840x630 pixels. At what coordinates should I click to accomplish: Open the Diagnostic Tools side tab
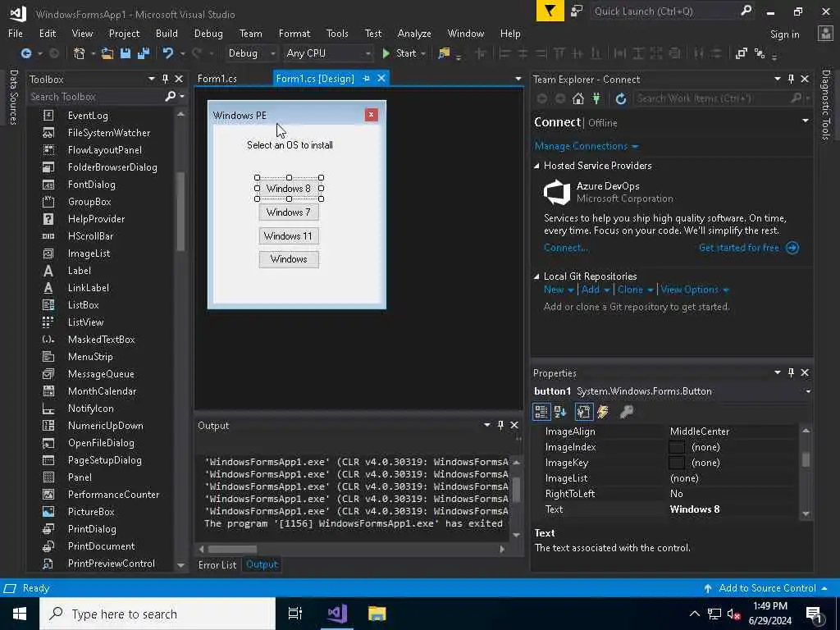click(x=825, y=104)
